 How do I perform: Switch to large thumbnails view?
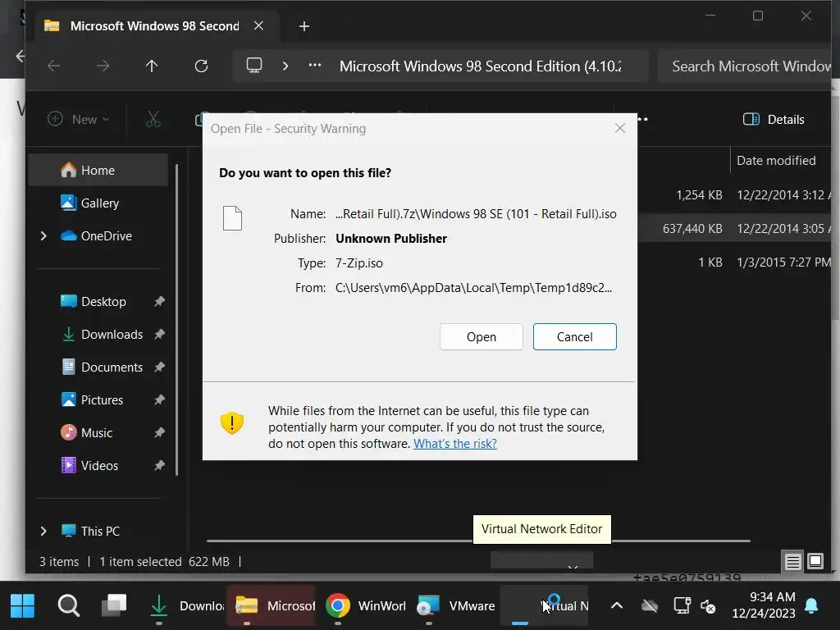coord(815,561)
